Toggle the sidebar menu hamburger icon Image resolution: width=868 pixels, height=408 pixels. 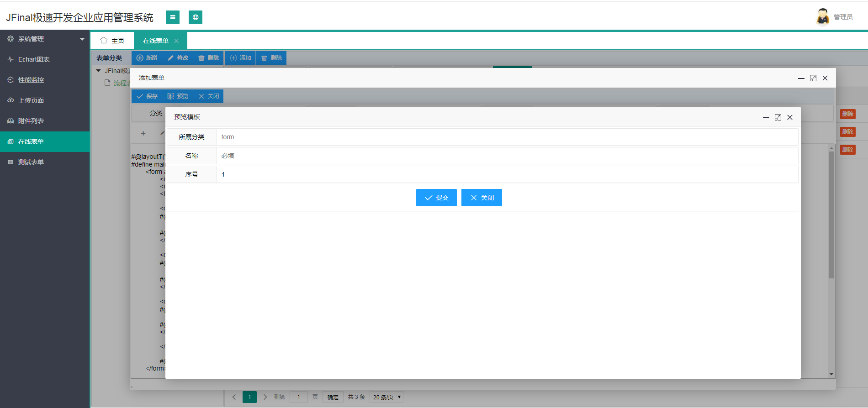click(x=172, y=17)
